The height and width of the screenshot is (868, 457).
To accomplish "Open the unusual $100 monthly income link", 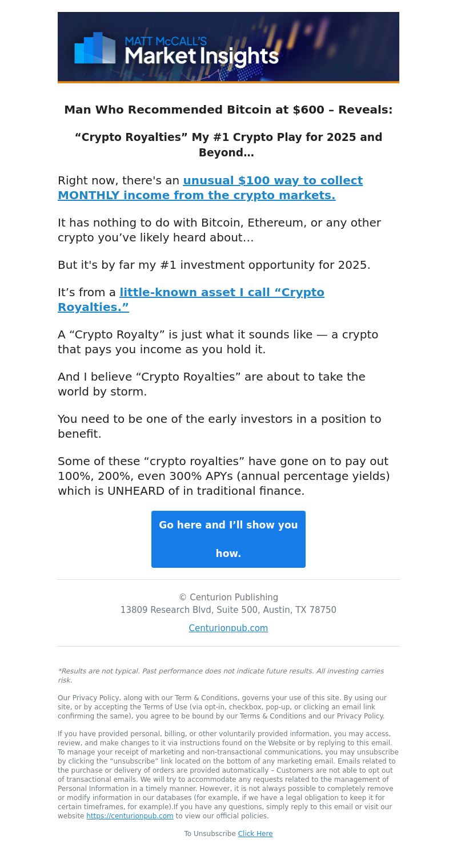I will coord(210,188).
